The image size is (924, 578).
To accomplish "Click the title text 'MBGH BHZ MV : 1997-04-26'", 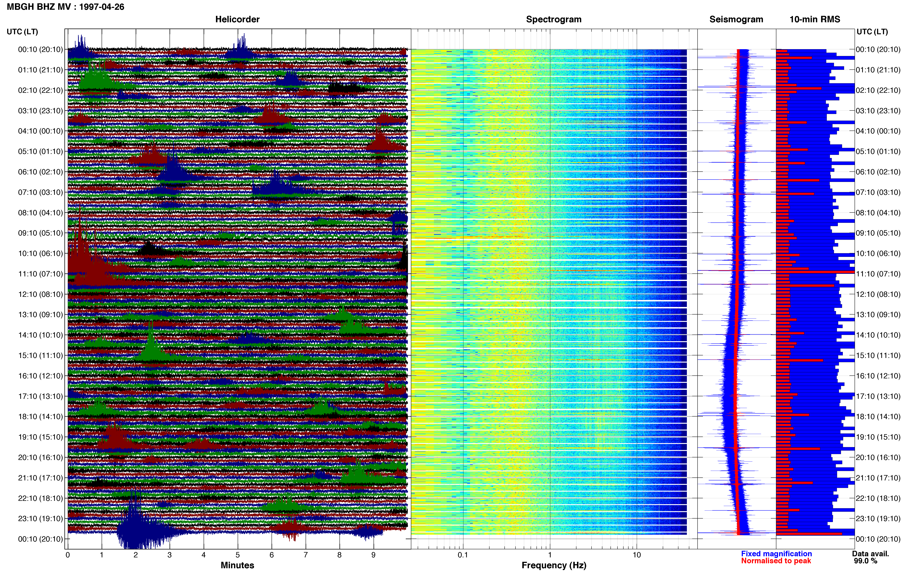I will [65, 7].
